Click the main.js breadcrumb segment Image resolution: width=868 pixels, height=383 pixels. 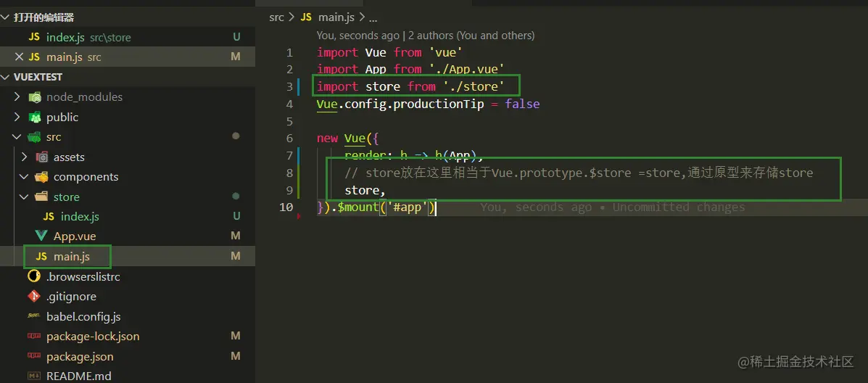pyautogui.click(x=336, y=17)
